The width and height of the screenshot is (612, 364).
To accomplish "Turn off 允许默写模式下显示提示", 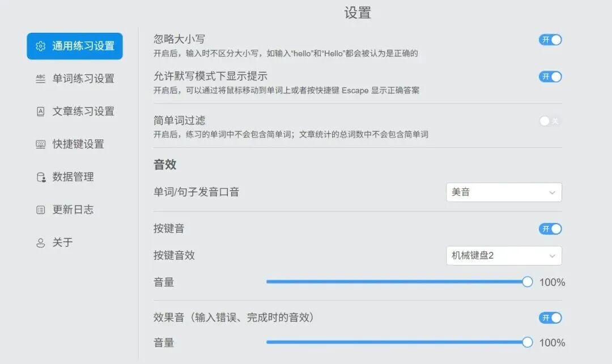I will 550,76.
